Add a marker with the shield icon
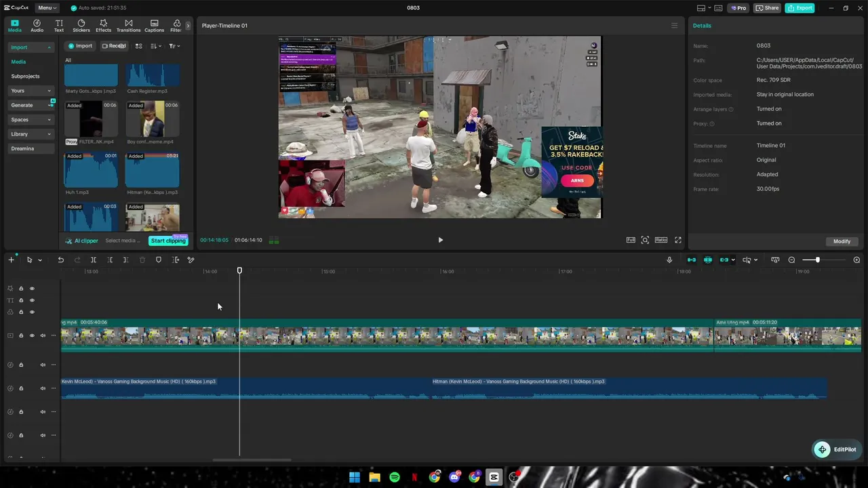 pos(159,260)
